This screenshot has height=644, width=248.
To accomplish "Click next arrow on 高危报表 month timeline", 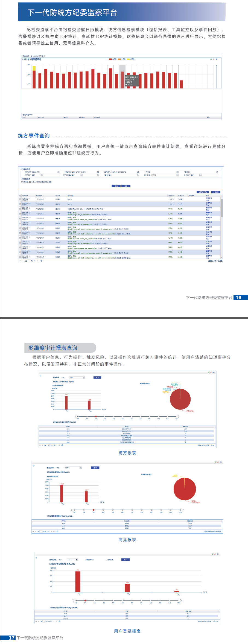I will click(183, 510).
